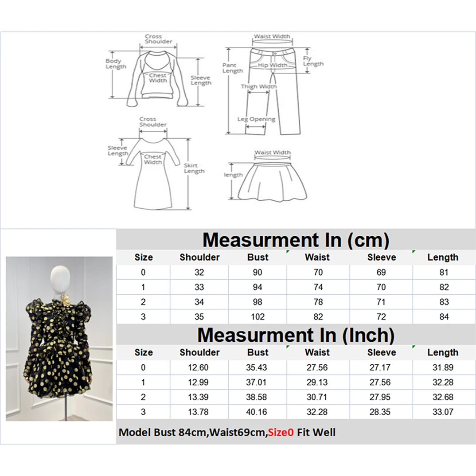This screenshot has width=476, height=476.
Task: Click shoulder value '13.39' in inch table
Action: coord(198,397)
